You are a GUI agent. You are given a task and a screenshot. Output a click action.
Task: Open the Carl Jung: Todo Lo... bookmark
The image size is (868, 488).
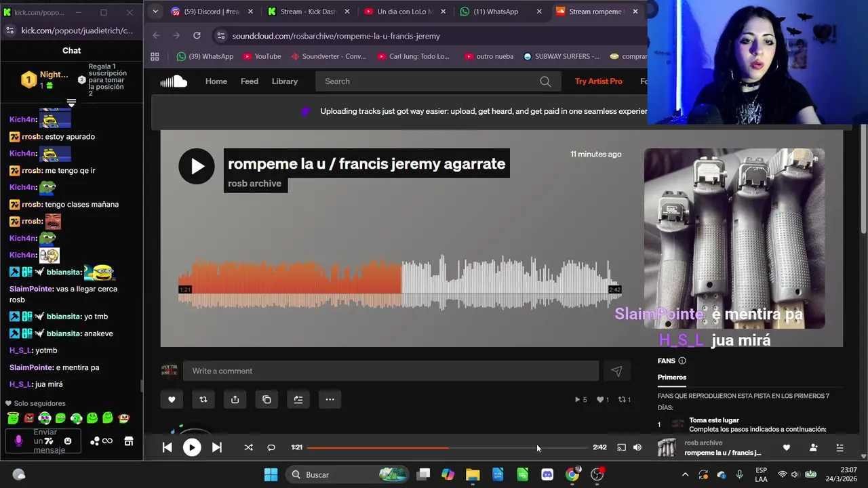tap(414, 56)
